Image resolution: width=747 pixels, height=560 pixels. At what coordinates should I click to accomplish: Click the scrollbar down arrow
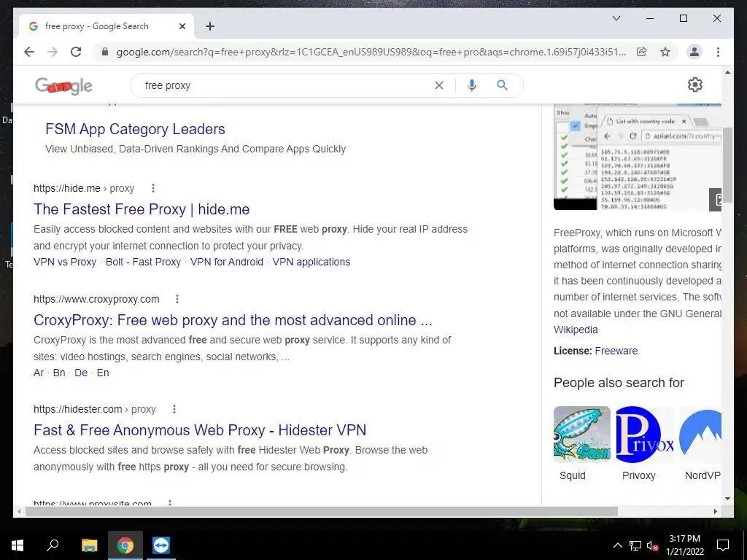(727, 499)
